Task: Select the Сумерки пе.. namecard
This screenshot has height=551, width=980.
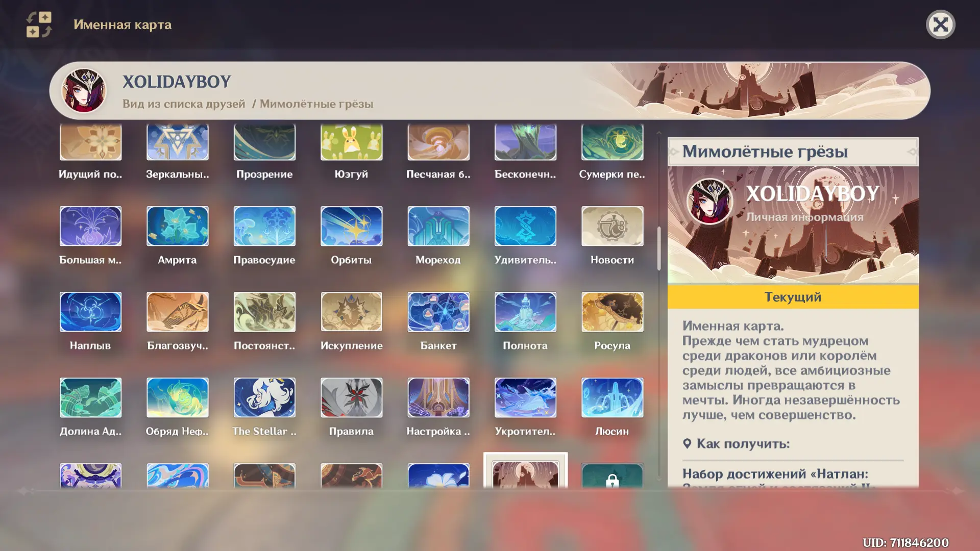Action: tap(612, 142)
